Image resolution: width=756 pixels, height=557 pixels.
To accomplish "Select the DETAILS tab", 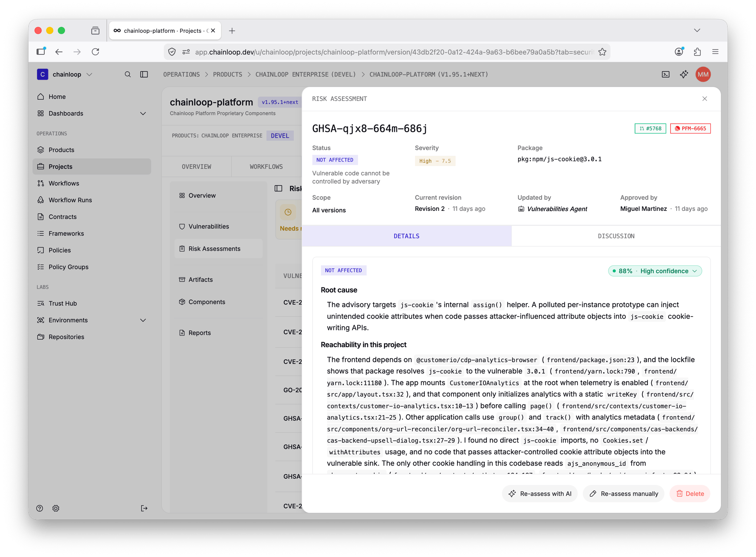I will click(x=407, y=236).
